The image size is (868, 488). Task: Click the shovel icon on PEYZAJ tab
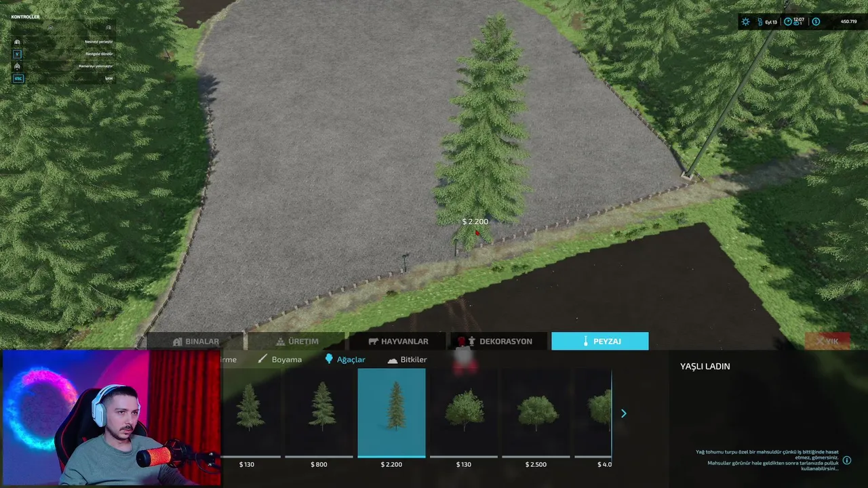pyautogui.click(x=586, y=342)
